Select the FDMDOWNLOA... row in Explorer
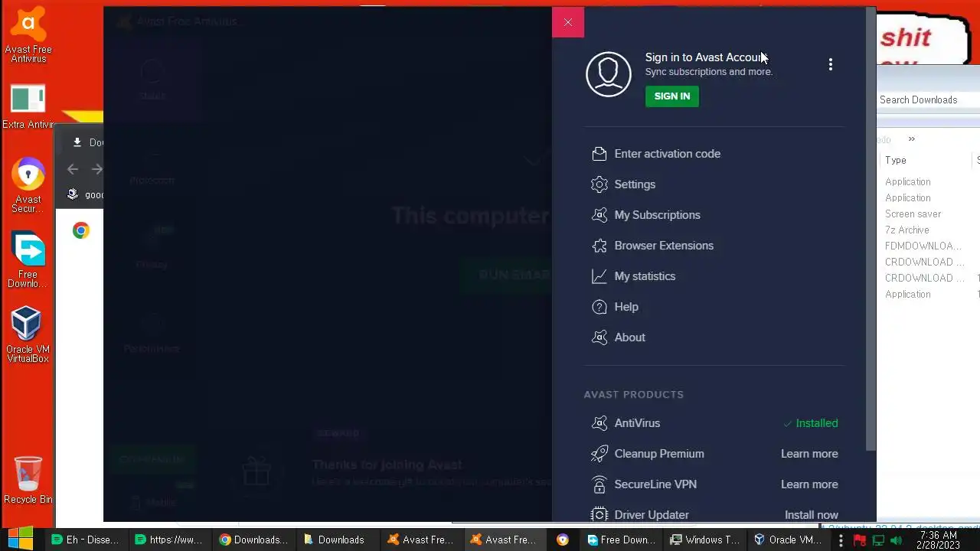Screen dimensions: 980x551 (x=923, y=246)
